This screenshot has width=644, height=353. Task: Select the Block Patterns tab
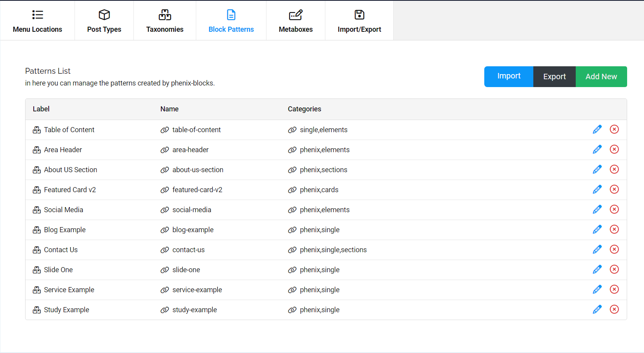click(x=231, y=21)
